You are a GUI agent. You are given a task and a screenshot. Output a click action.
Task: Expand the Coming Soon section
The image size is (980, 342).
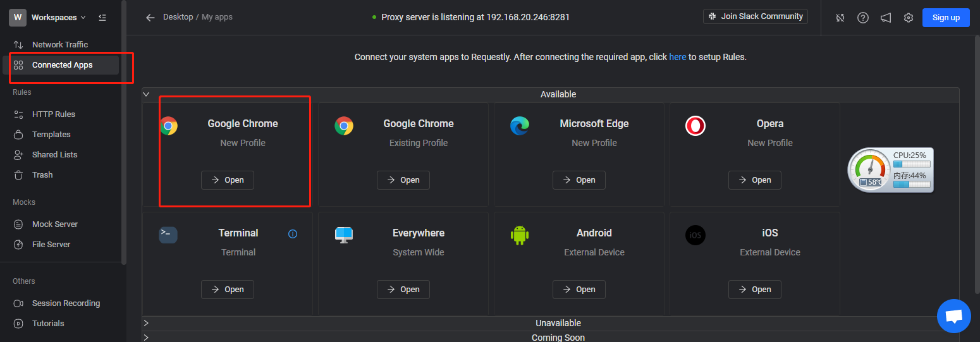click(146, 338)
